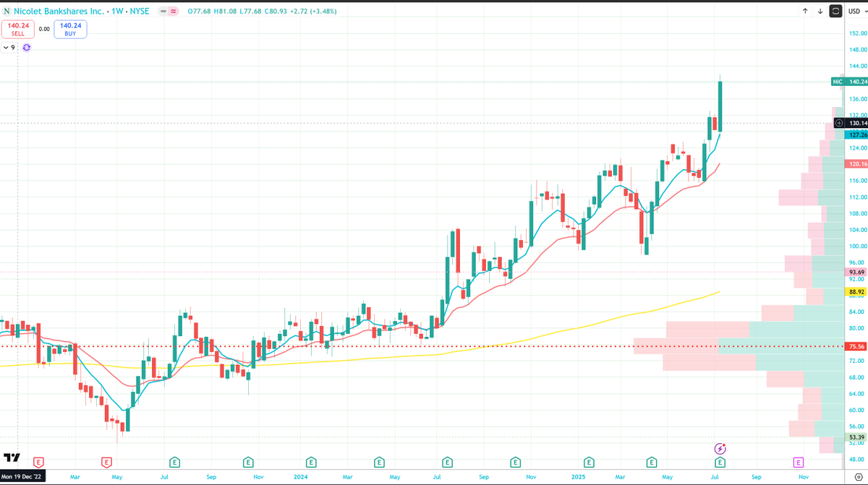868x485 pixels.
Task: Click the pink approximate-data indicator icon
Action: point(174,12)
